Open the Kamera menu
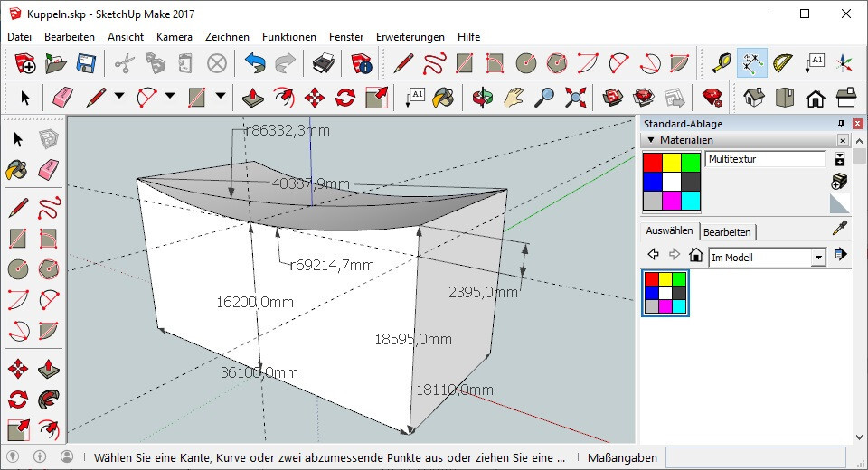The width and height of the screenshot is (868, 470). click(x=174, y=36)
